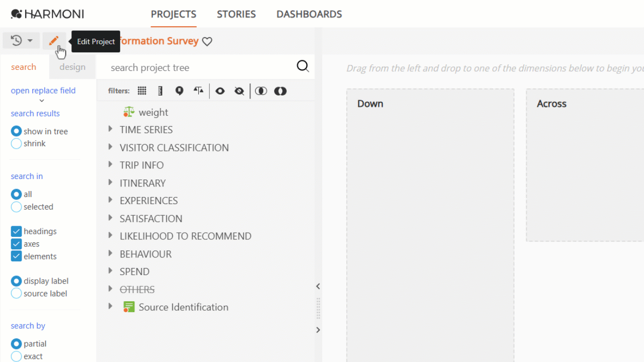Click open replace field link
Screen dimensions: 644x362
tap(43, 90)
